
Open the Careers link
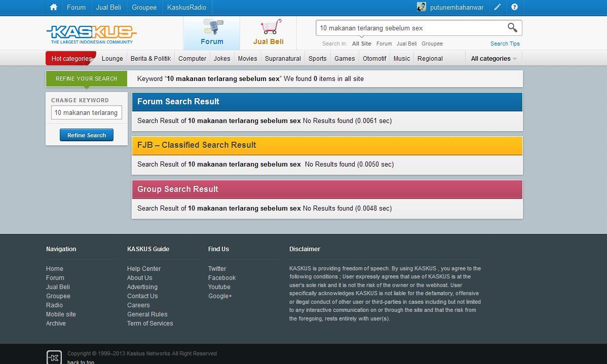[138, 305]
